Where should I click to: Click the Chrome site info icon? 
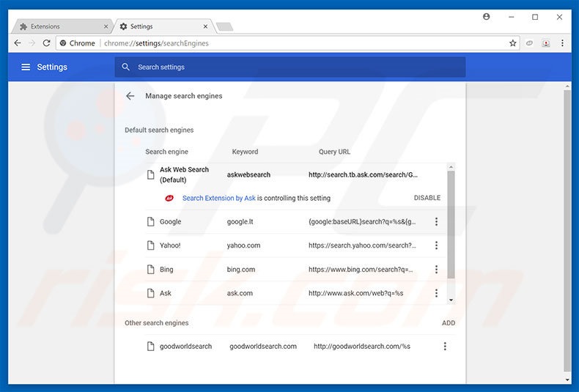pyautogui.click(x=63, y=43)
